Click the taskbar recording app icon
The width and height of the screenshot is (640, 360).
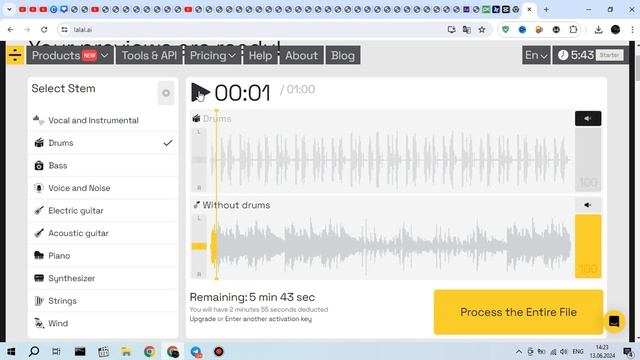click(x=219, y=351)
